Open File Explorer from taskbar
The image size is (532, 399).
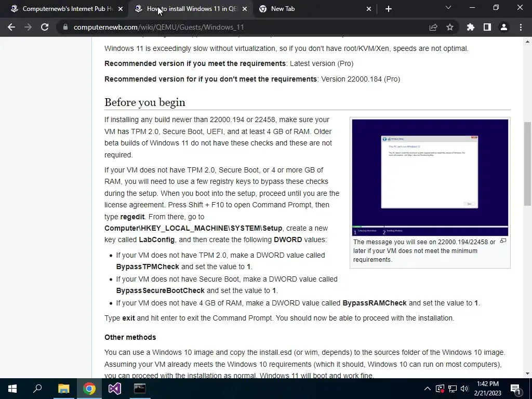tap(63, 389)
